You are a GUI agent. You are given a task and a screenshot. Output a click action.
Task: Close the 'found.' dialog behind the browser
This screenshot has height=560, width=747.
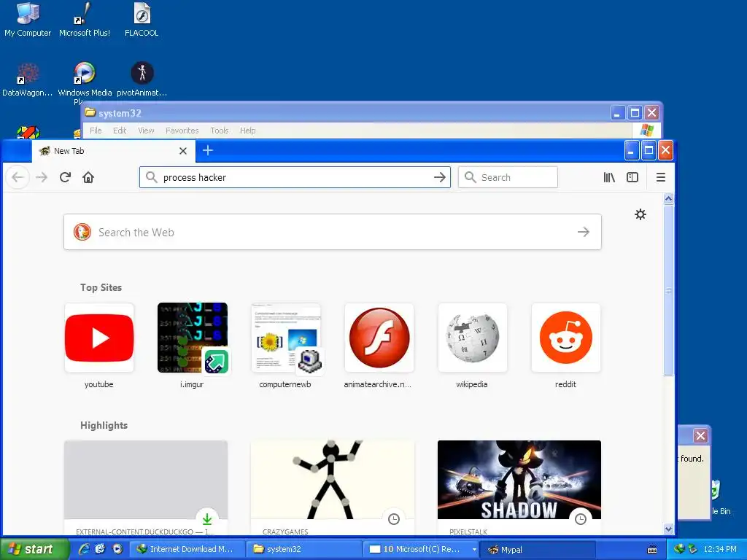click(x=700, y=436)
